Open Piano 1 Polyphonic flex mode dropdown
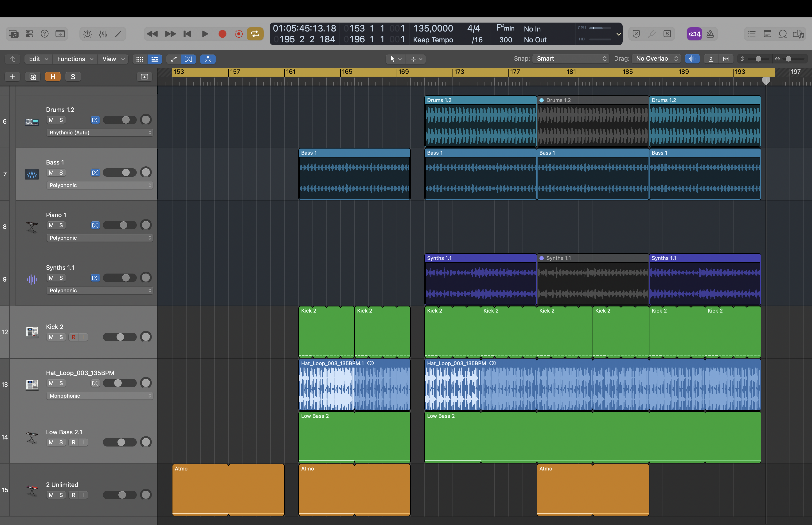This screenshot has width=812, height=525. (99, 238)
